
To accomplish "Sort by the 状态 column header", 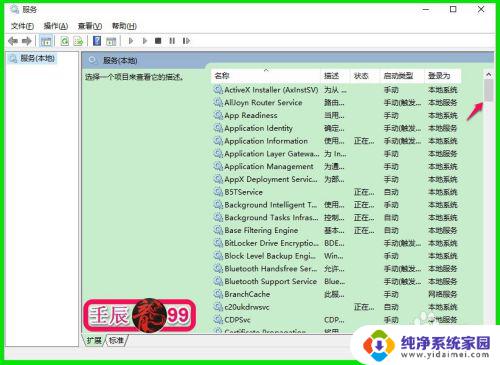I will (365, 76).
